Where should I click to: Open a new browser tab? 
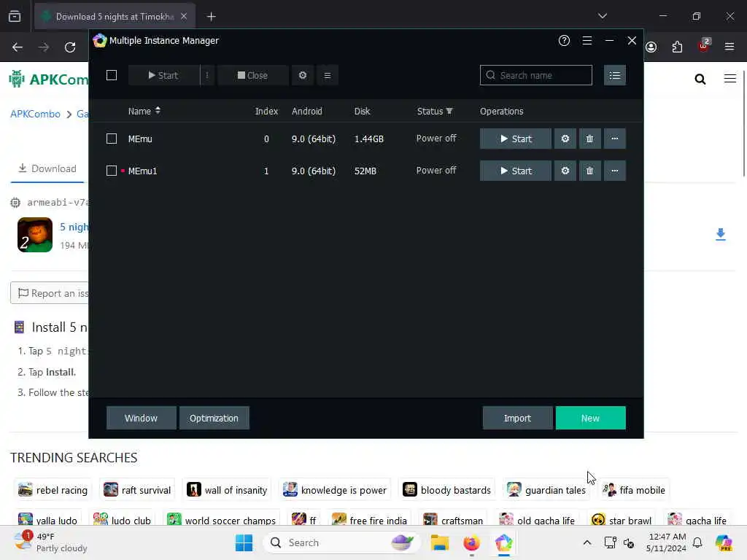point(211,17)
